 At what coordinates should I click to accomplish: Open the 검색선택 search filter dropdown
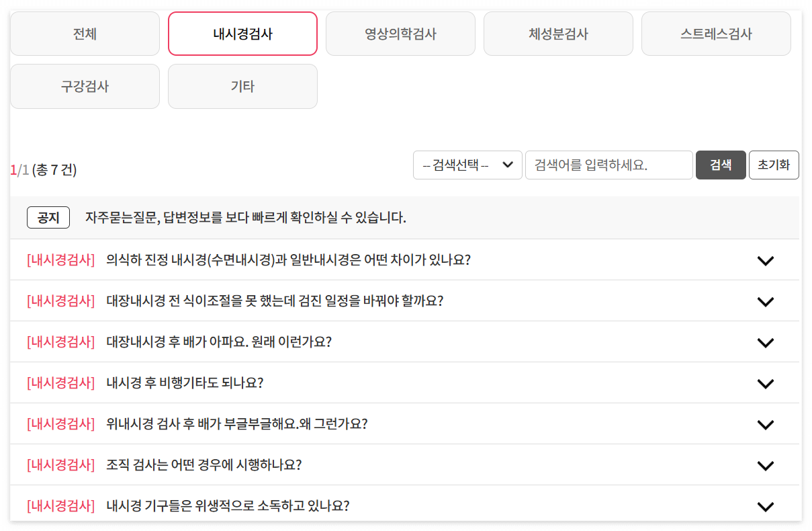point(467,165)
